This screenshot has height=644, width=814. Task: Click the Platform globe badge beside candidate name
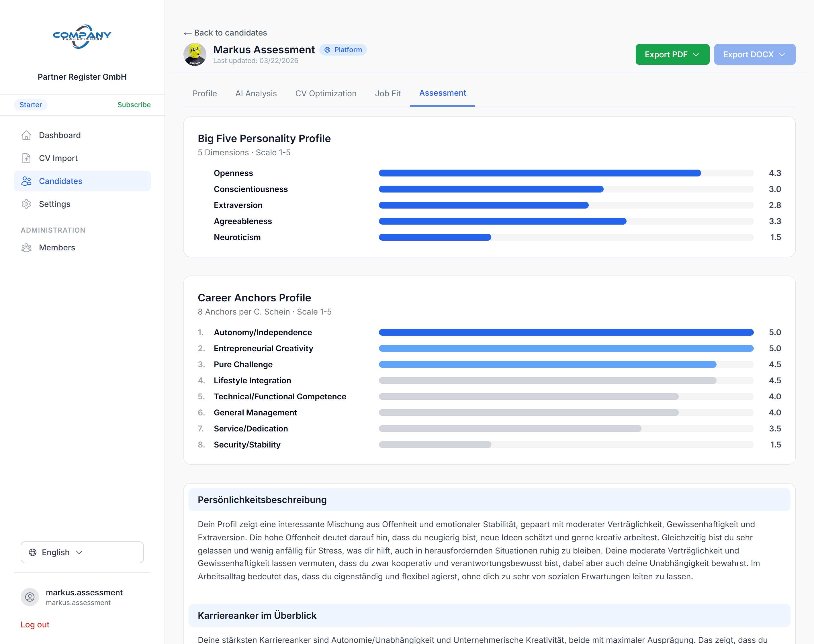[x=343, y=49]
